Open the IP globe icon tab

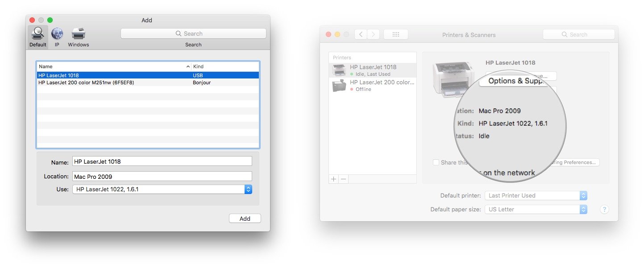click(57, 34)
